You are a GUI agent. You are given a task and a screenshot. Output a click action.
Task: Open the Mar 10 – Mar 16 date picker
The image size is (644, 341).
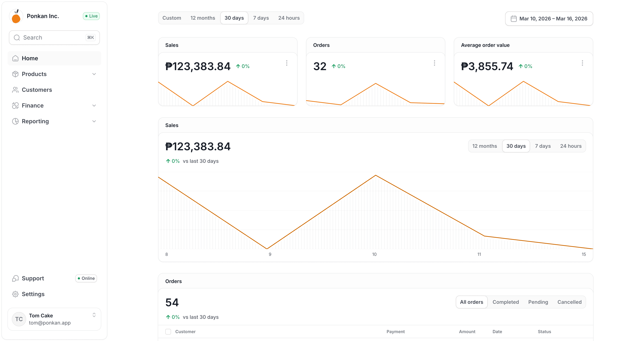(x=549, y=18)
